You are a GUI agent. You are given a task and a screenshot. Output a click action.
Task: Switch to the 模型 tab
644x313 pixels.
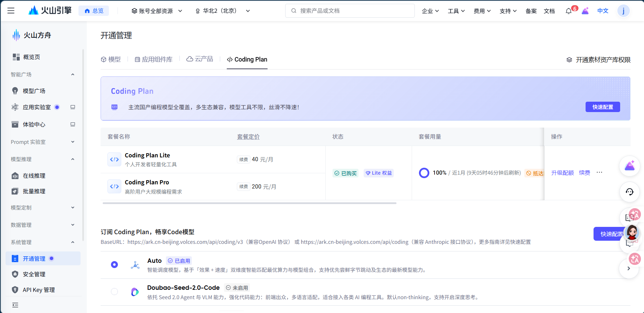coord(111,59)
